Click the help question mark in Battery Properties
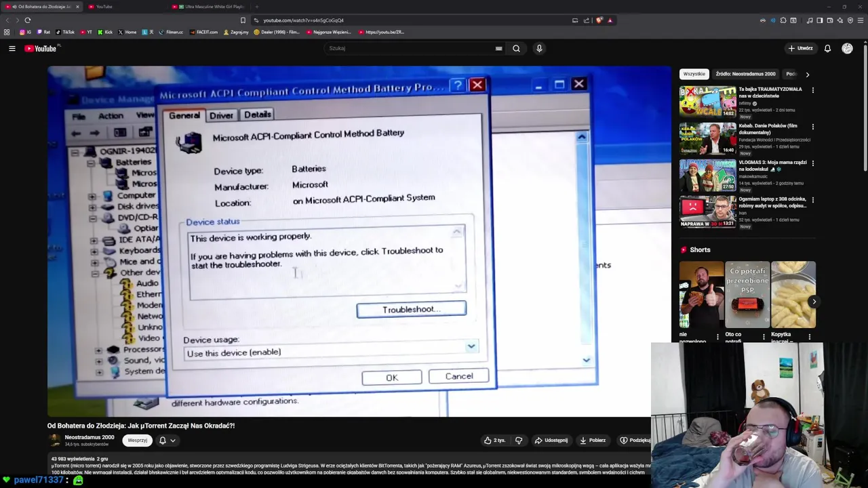868x488 pixels. (x=458, y=85)
